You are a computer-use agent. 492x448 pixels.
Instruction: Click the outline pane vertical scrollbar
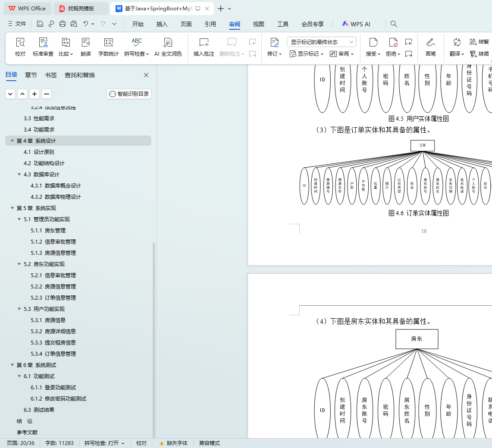pyautogui.click(x=154, y=340)
